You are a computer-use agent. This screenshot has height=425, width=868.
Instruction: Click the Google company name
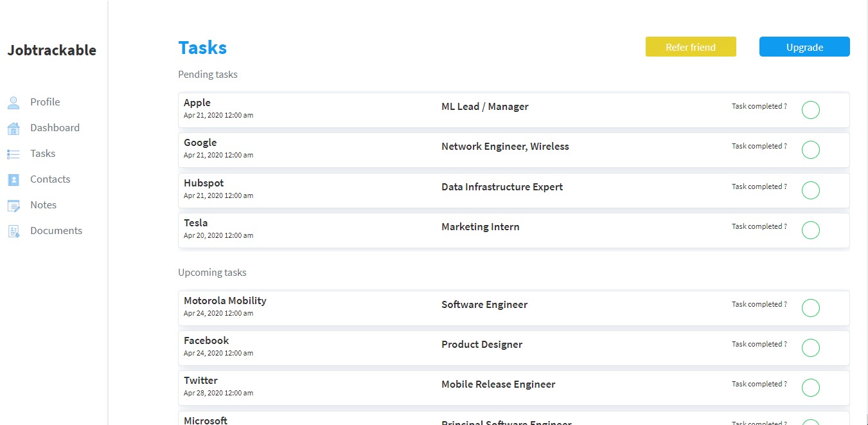tap(200, 143)
